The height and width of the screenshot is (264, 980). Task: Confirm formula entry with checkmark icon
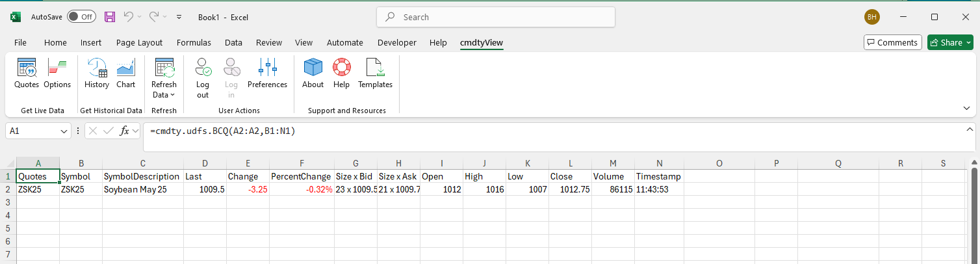pyautogui.click(x=109, y=131)
